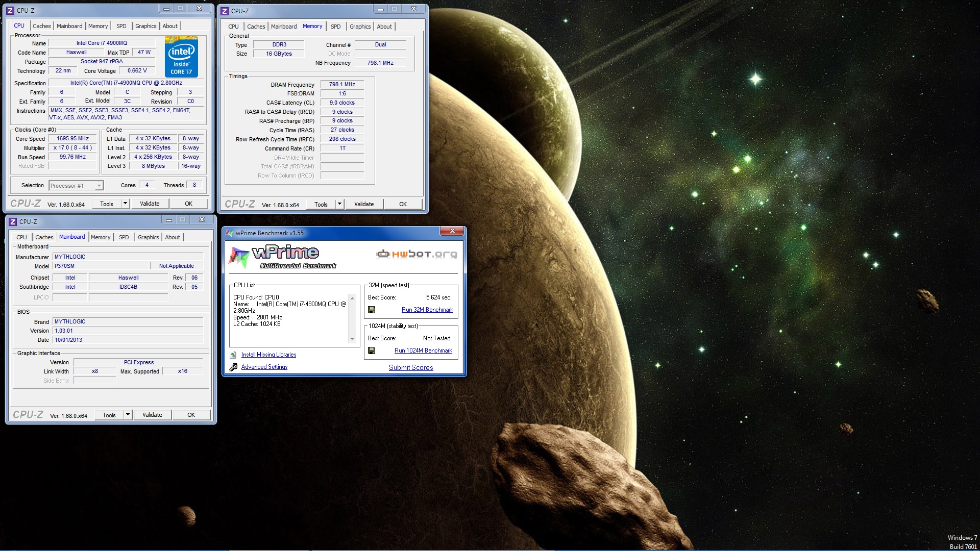Click Tools button in the Memory window
The image size is (980, 551).
321,204
